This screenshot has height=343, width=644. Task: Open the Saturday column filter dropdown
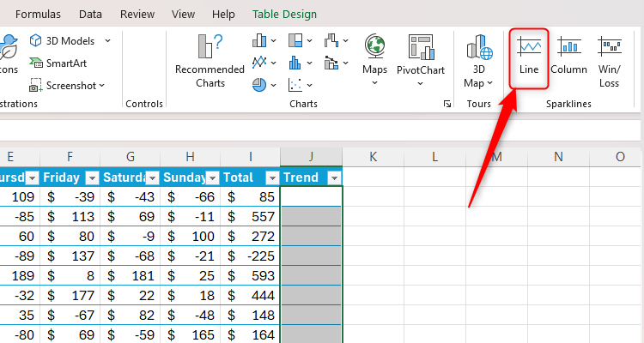pyautogui.click(x=152, y=178)
